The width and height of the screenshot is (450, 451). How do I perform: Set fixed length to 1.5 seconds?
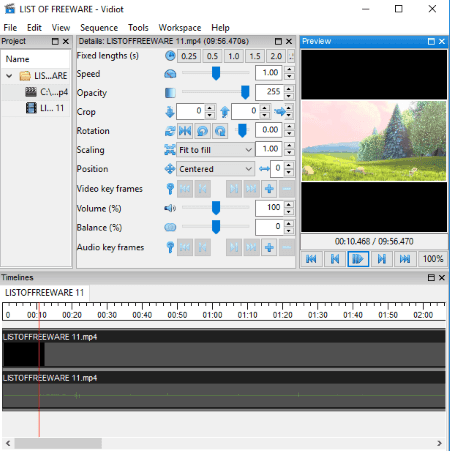[x=255, y=56]
